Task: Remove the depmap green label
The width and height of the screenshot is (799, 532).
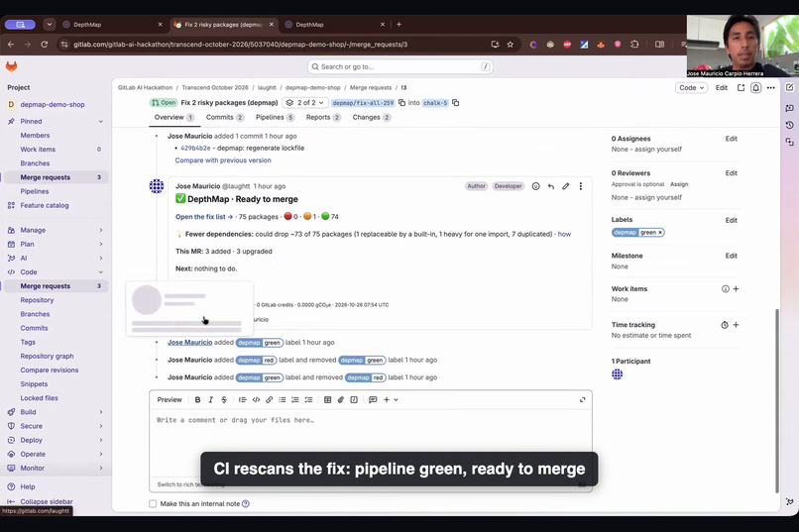Action: click(x=660, y=233)
